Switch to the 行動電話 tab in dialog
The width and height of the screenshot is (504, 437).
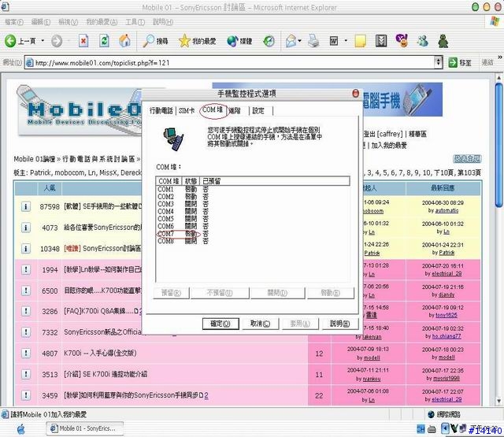click(161, 111)
